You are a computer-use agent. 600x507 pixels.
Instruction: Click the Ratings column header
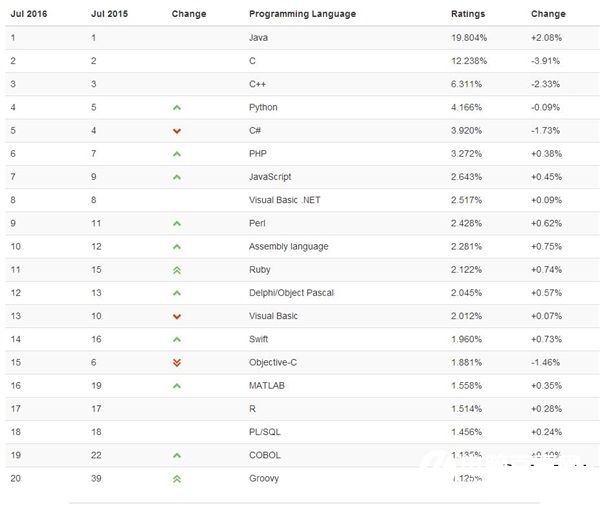tap(468, 14)
